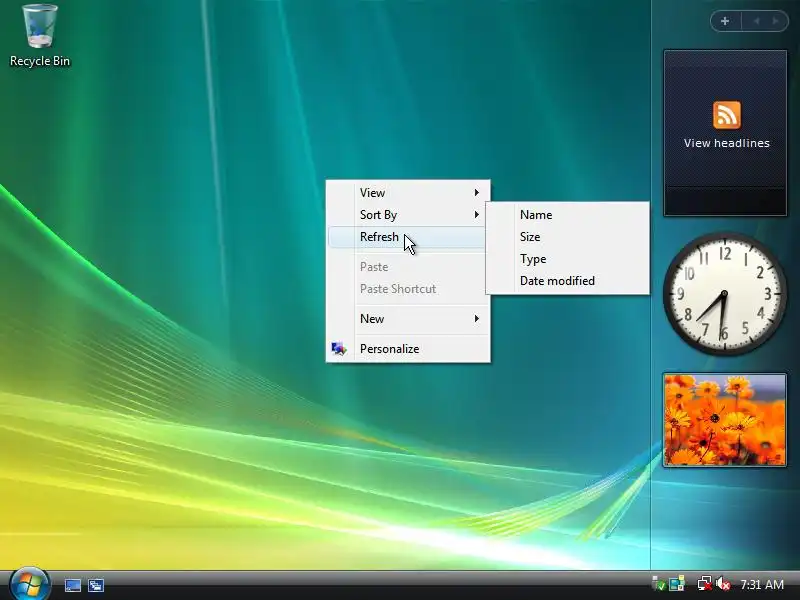
Task: Select New in the context menu
Action: click(407, 319)
